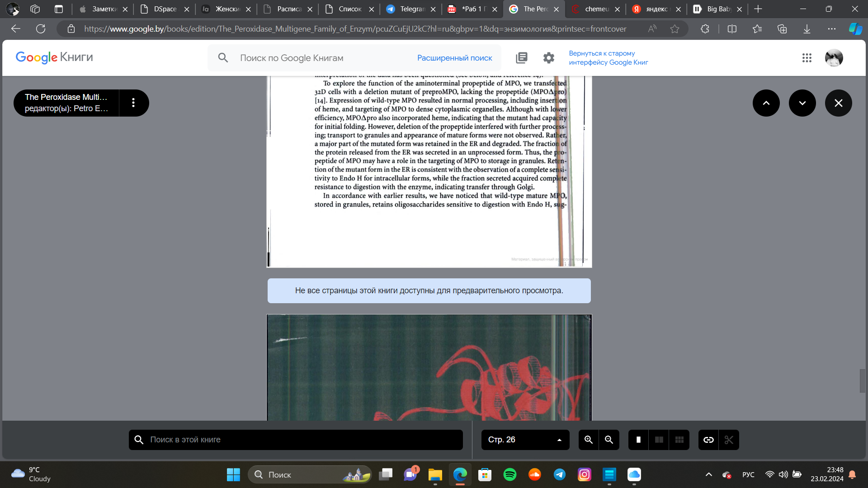Click the Read aloud icon in address bar

pos(652,29)
